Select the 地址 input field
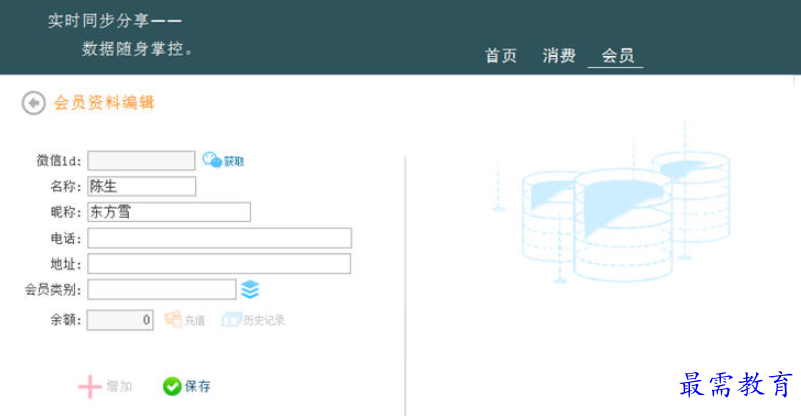Image resolution: width=801 pixels, height=416 pixels. [219, 264]
